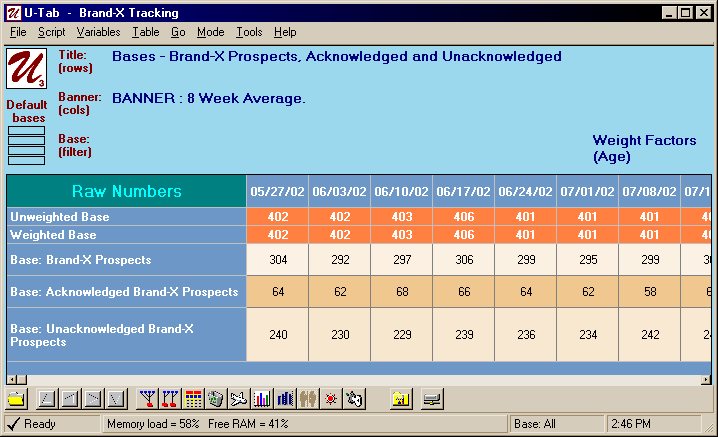The height and width of the screenshot is (437, 718).
Task: Click the red sun burst icon
Action: [331, 399]
